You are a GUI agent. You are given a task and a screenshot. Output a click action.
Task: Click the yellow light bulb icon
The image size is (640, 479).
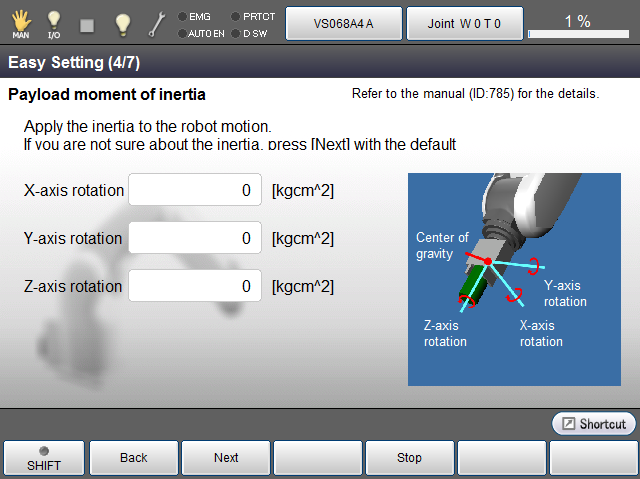tap(122, 22)
